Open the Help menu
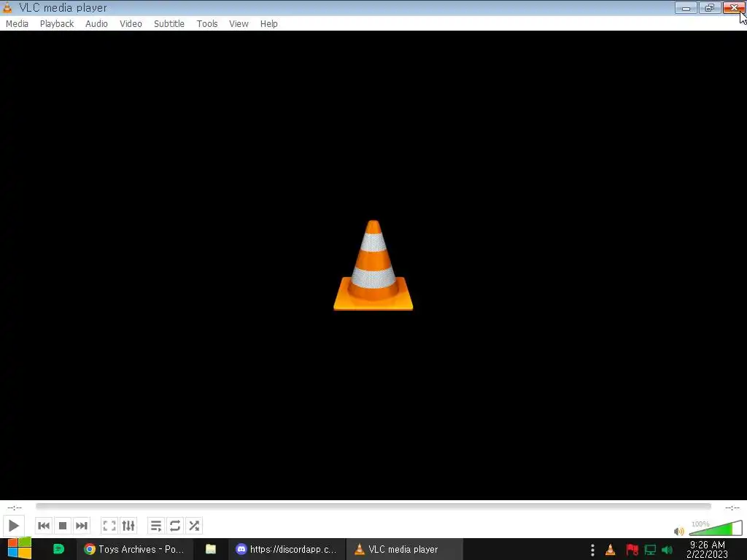The height and width of the screenshot is (560, 747). click(268, 24)
